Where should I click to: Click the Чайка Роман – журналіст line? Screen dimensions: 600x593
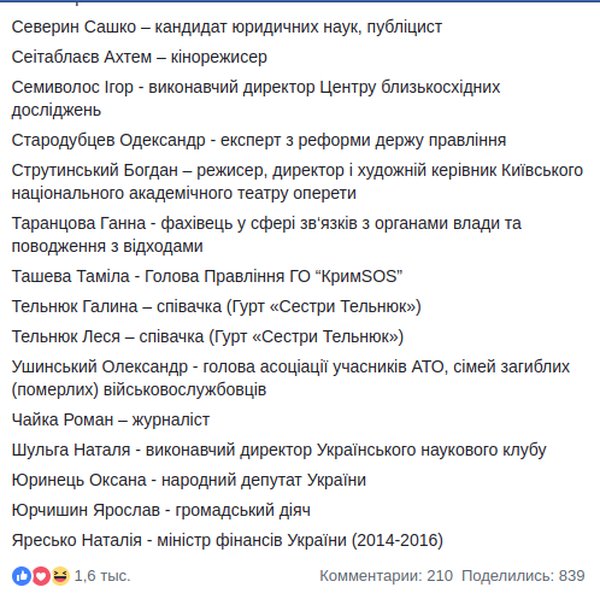click(111, 420)
